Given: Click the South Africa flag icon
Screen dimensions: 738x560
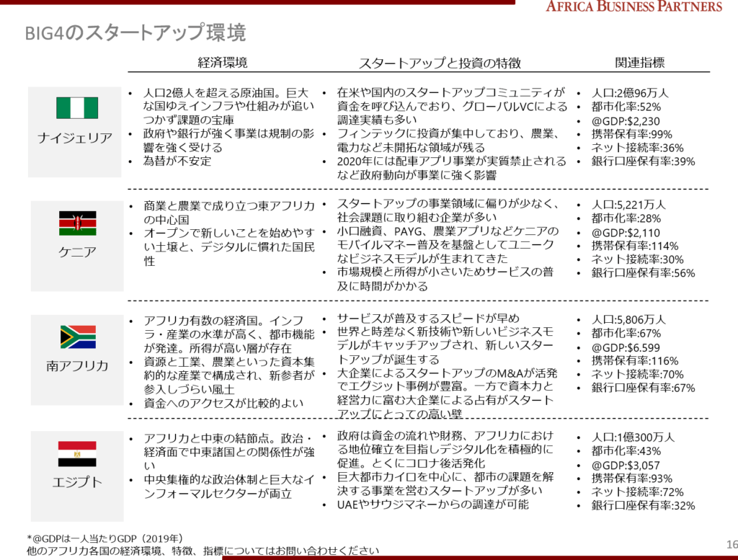Looking at the screenshot, I should click(x=78, y=337).
